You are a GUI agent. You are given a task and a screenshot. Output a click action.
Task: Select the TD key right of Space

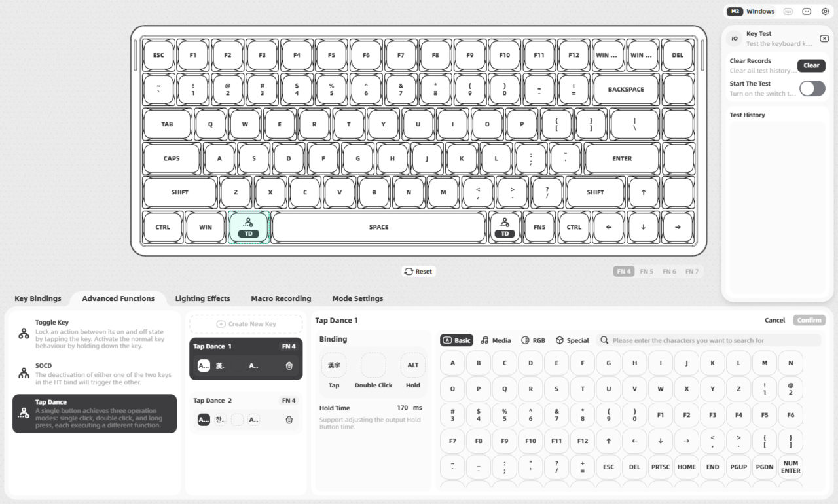(x=505, y=227)
